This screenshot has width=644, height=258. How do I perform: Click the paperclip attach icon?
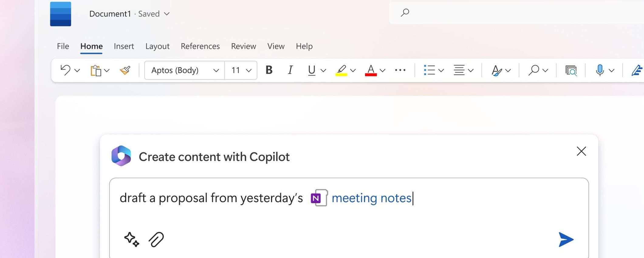(156, 239)
